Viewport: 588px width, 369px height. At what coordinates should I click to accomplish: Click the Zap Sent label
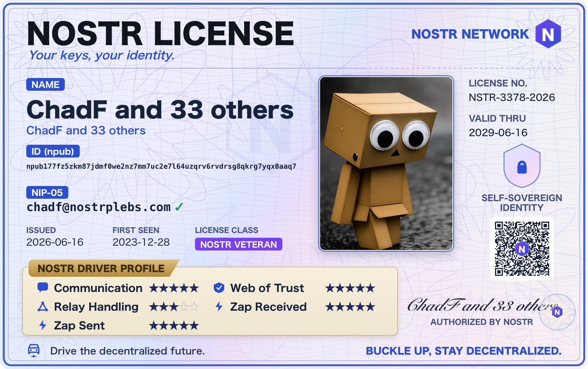(79, 326)
